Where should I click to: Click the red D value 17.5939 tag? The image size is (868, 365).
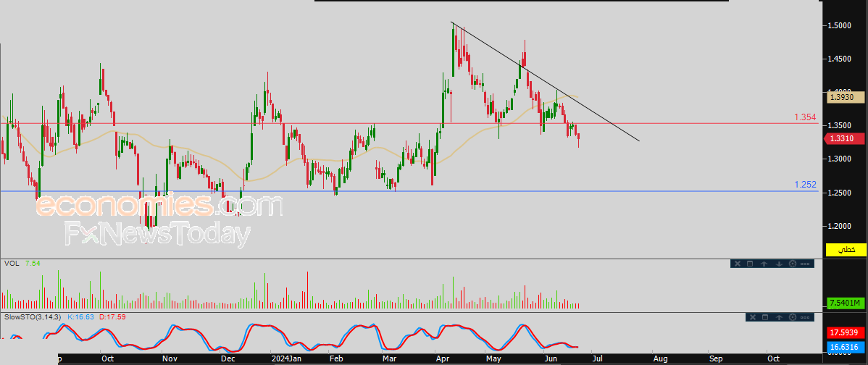pos(844,333)
